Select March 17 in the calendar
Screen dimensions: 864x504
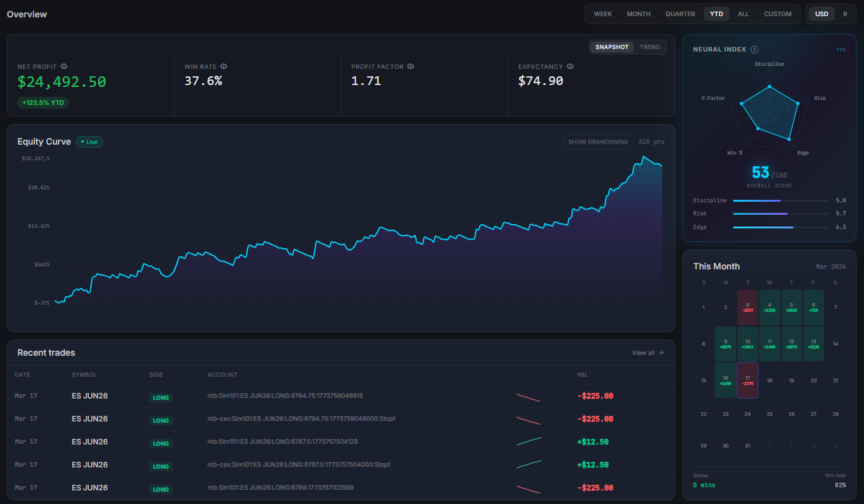tap(747, 380)
